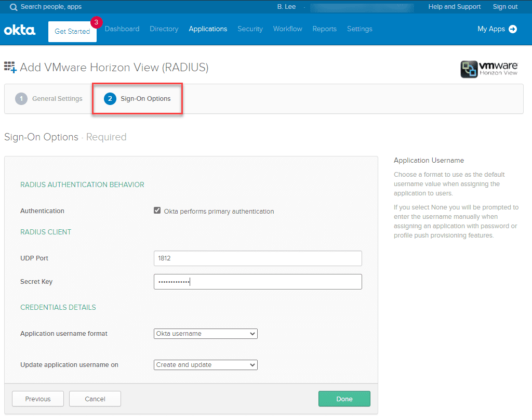The width and height of the screenshot is (532, 420).
Task: Click the step 2 circle icon
Action: [x=110, y=99]
